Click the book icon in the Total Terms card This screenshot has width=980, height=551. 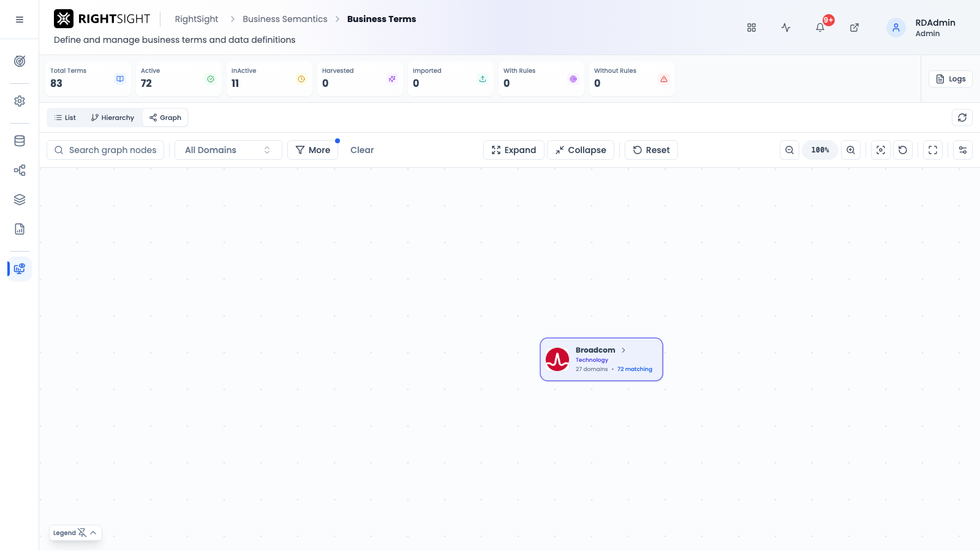[120, 79]
